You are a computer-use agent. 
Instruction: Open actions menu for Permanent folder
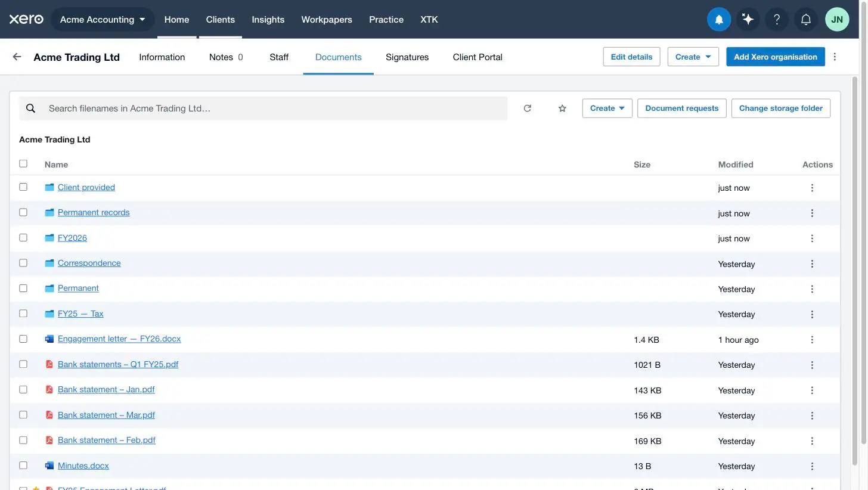tap(812, 289)
